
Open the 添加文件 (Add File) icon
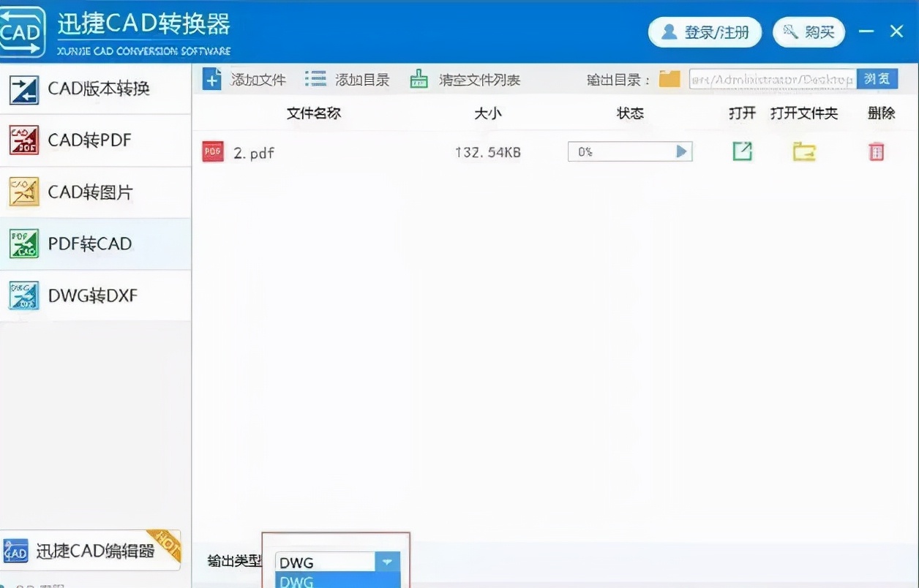point(212,78)
